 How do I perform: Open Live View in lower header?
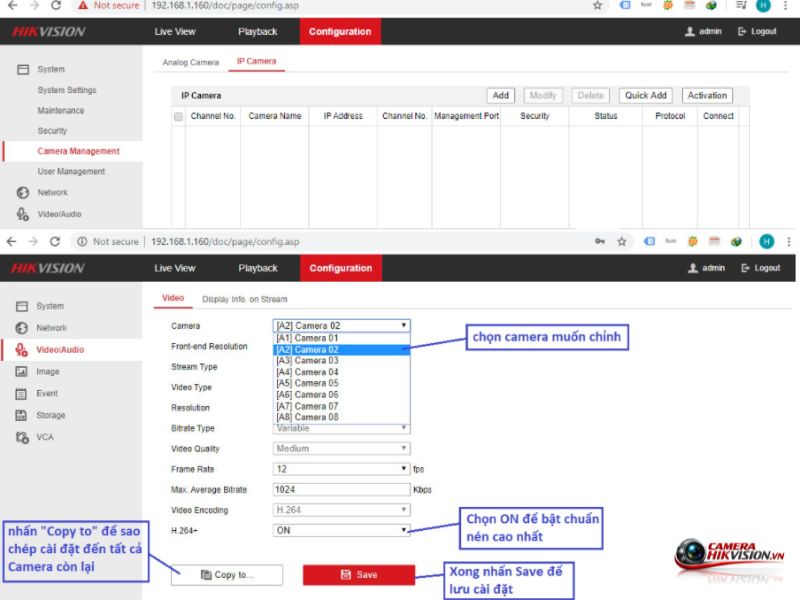click(x=175, y=268)
